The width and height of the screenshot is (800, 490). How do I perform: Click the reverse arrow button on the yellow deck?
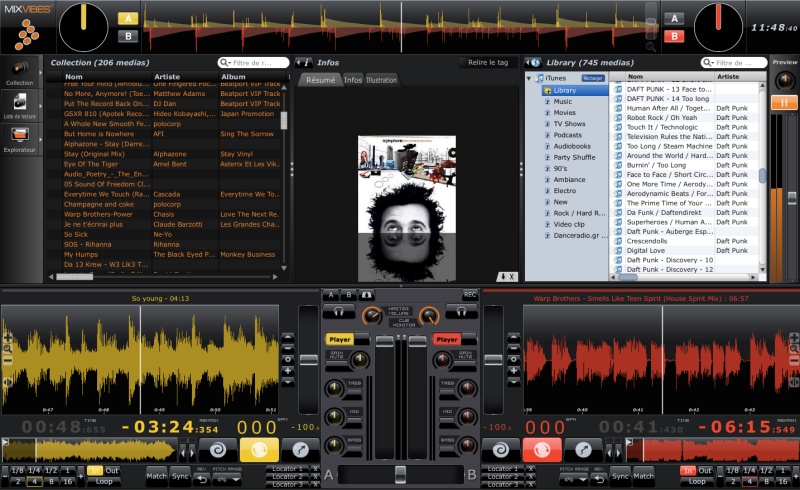[x=203, y=479]
